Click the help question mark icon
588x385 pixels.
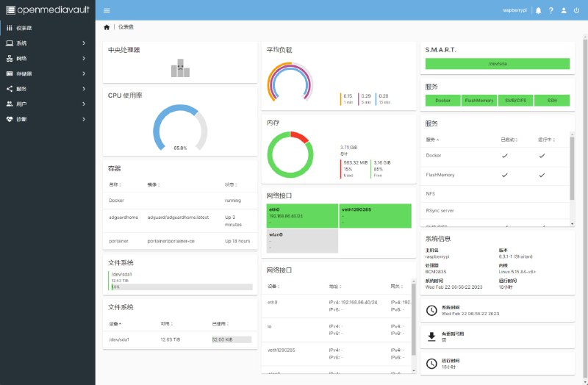551,10
